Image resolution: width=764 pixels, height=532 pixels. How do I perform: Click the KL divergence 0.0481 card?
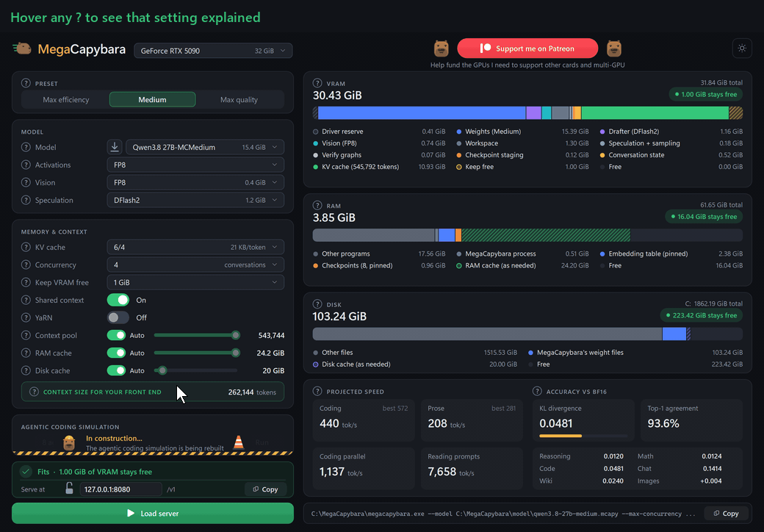pyautogui.click(x=583, y=420)
